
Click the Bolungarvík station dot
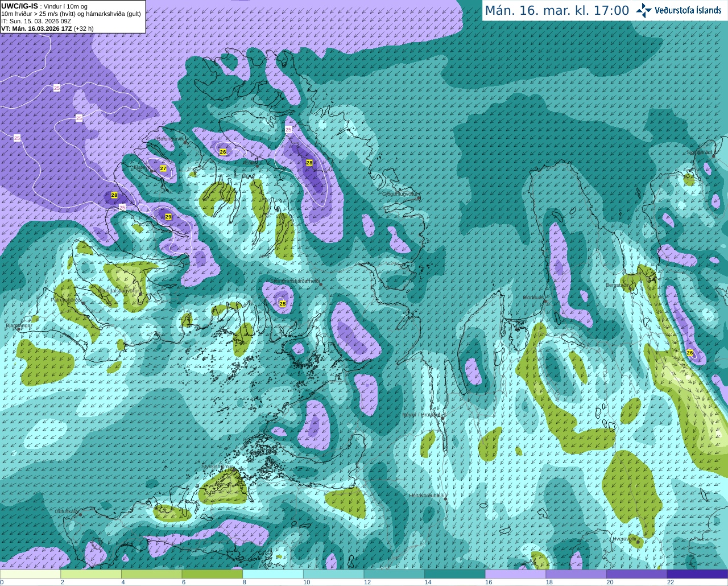click(x=185, y=142)
